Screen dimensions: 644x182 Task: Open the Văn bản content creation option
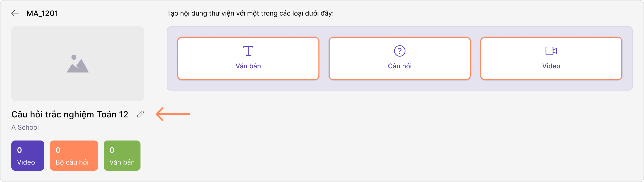(248, 58)
